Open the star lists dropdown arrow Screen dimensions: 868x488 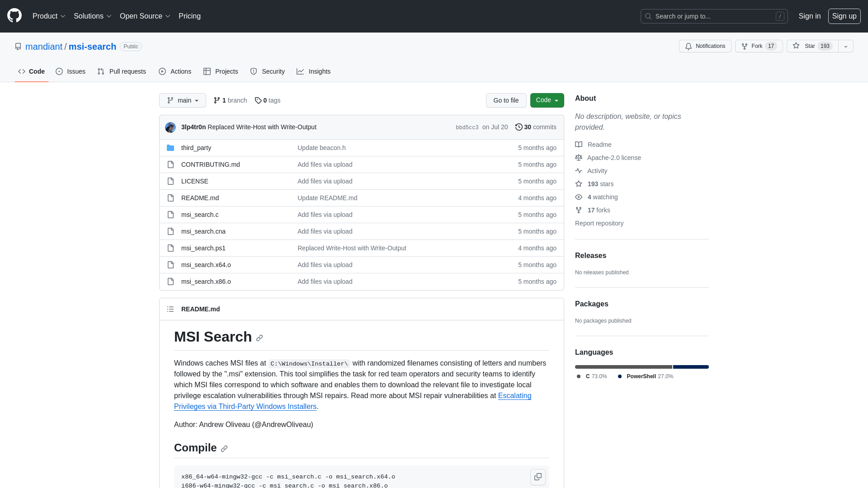pyautogui.click(x=846, y=46)
